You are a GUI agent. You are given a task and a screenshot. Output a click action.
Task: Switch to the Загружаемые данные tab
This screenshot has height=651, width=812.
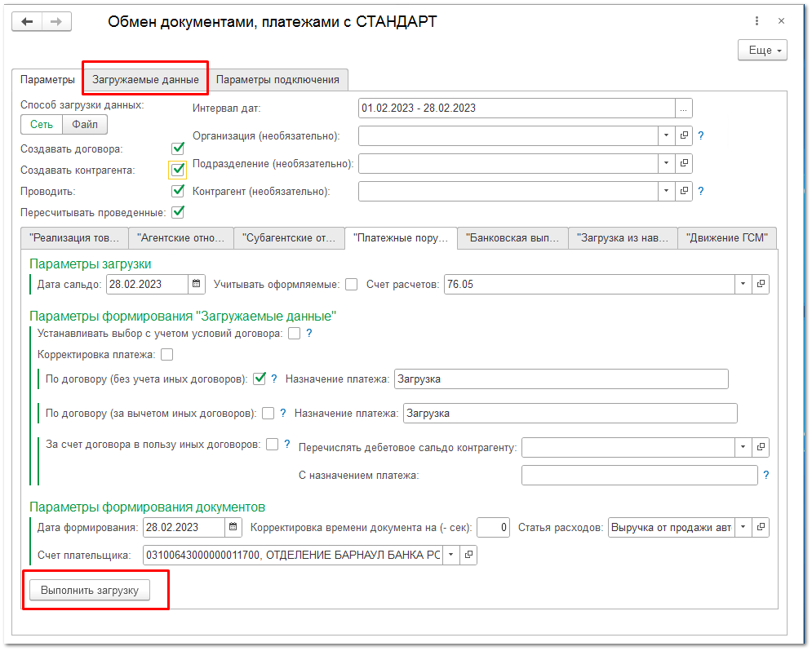(145, 79)
